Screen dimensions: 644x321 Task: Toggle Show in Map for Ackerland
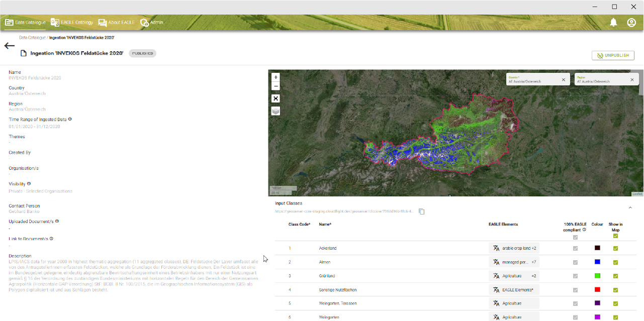coord(615,248)
